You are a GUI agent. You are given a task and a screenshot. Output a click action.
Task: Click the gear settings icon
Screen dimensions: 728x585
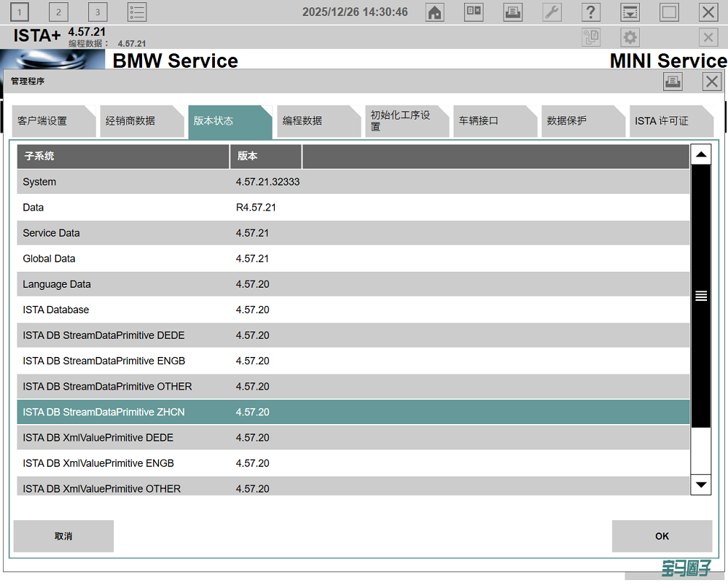click(630, 38)
